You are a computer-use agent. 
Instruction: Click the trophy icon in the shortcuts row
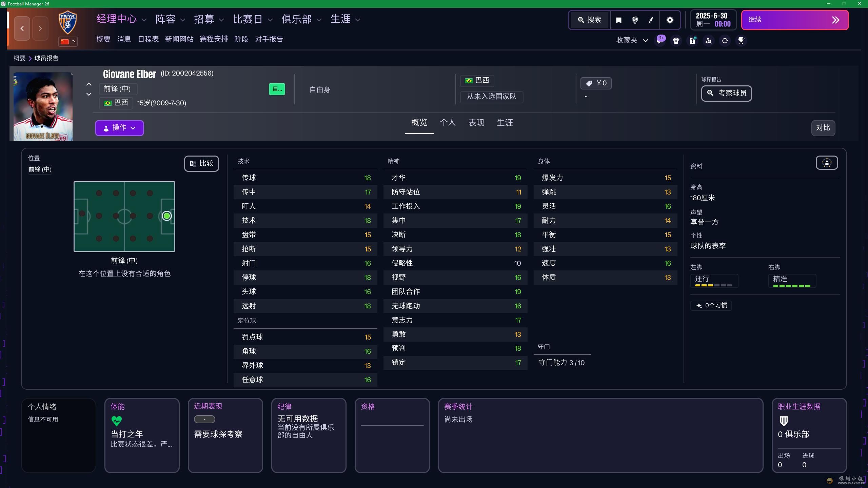point(741,41)
